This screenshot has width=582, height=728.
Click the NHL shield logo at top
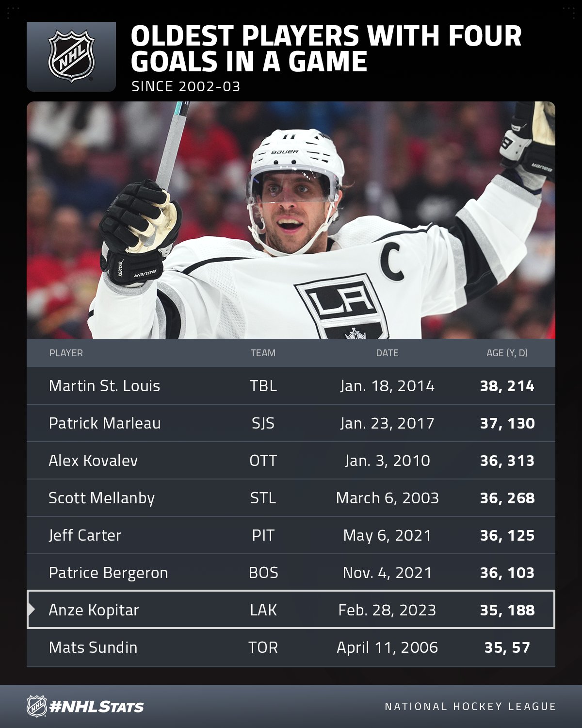[x=71, y=56]
